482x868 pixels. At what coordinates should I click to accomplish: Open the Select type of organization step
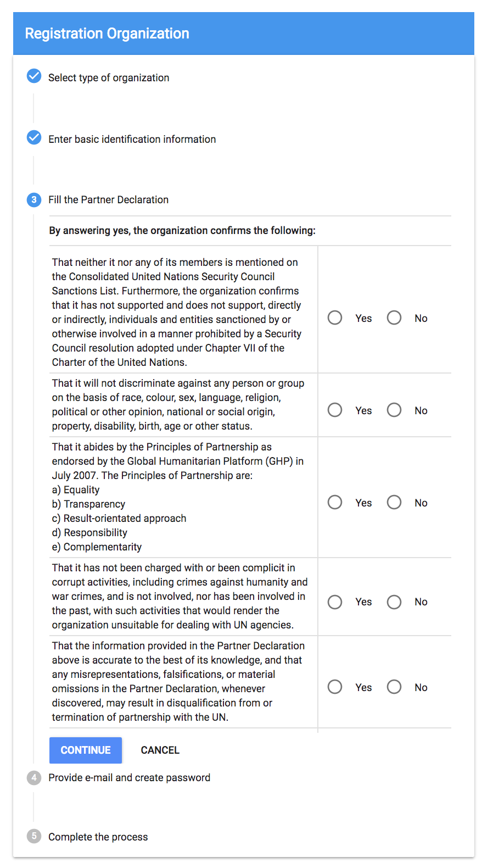(x=109, y=78)
